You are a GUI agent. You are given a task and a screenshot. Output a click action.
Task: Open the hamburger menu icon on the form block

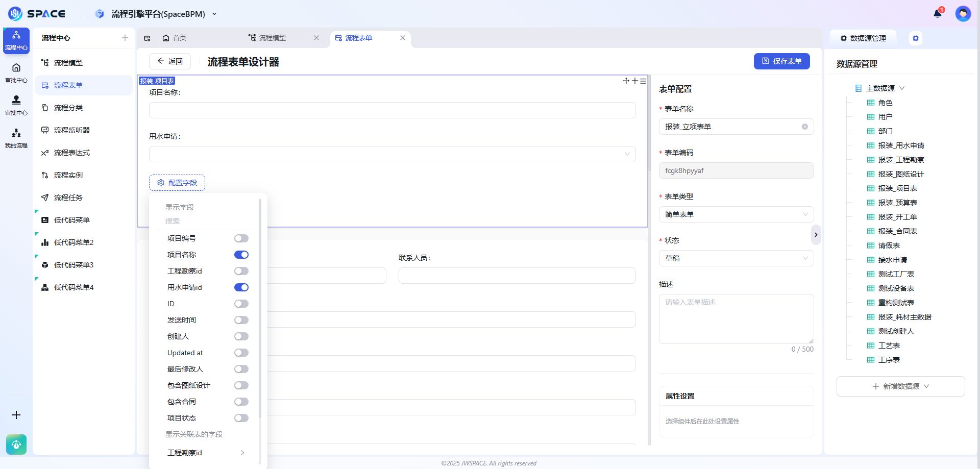pyautogui.click(x=643, y=81)
